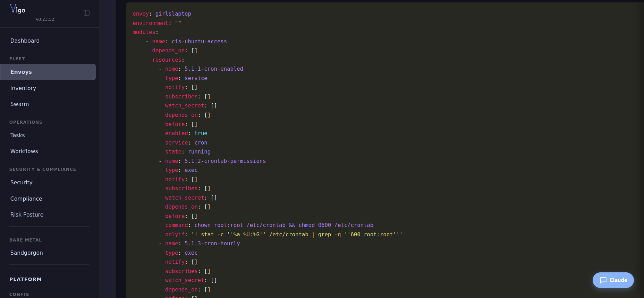Open Sandgorgon under Bare Metal

(27, 253)
